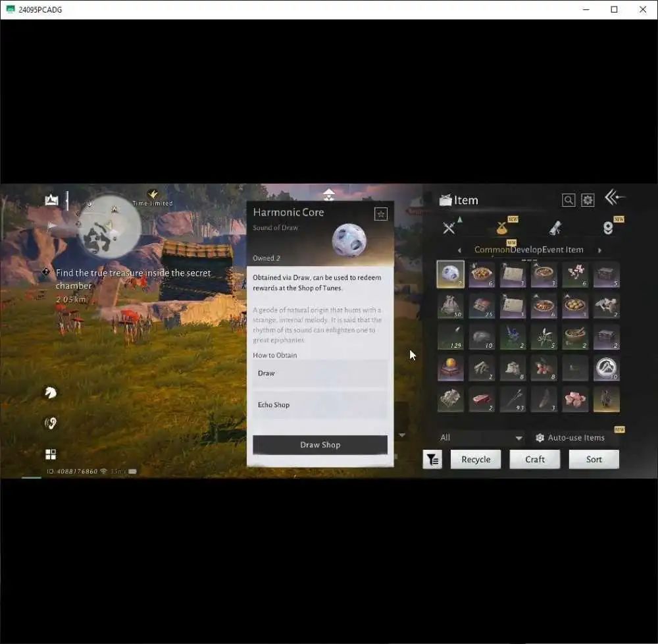This screenshot has height=644, width=658.
Task: Go to next item subcategory arrow
Action: pyautogui.click(x=599, y=250)
